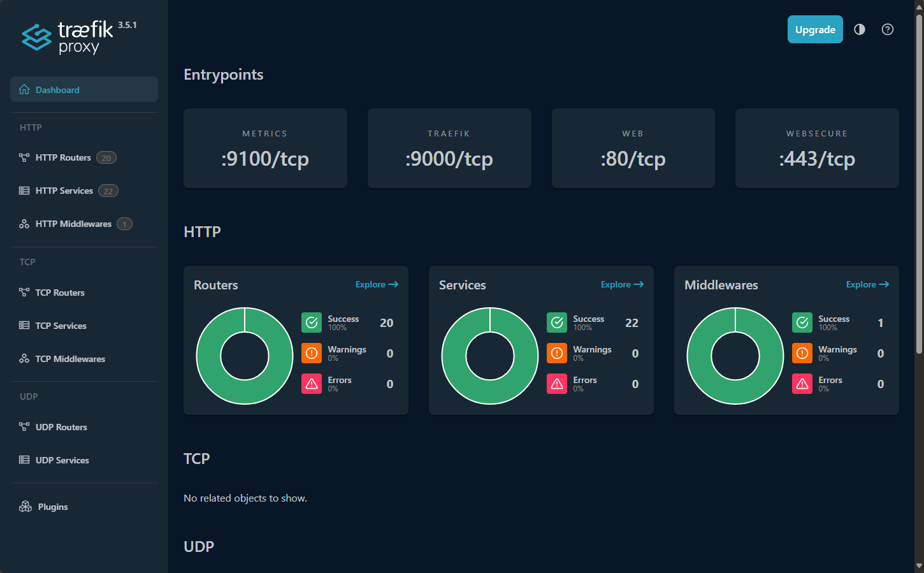The width and height of the screenshot is (924, 573).
Task: Click the Plugins cubes icon
Action: click(x=25, y=507)
